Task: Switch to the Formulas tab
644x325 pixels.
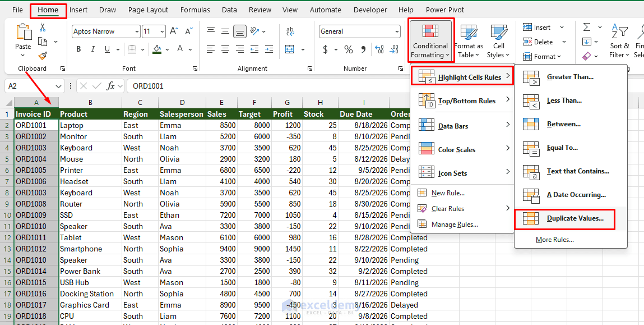Action: pos(195,10)
